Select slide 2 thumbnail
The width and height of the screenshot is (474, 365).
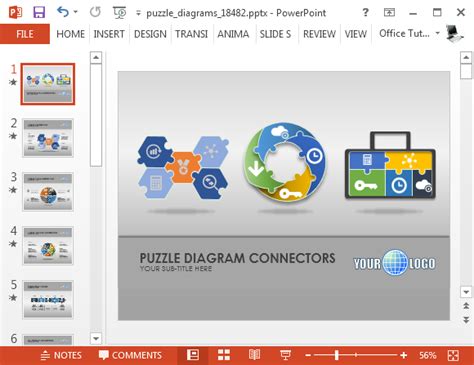click(48, 138)
